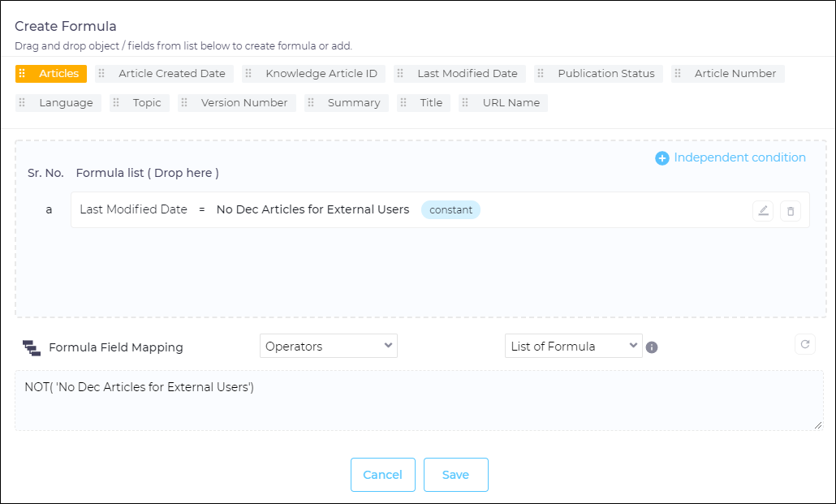
Task: Click the Cancel button
Action: pyautogui.click(x=382, y=475)
